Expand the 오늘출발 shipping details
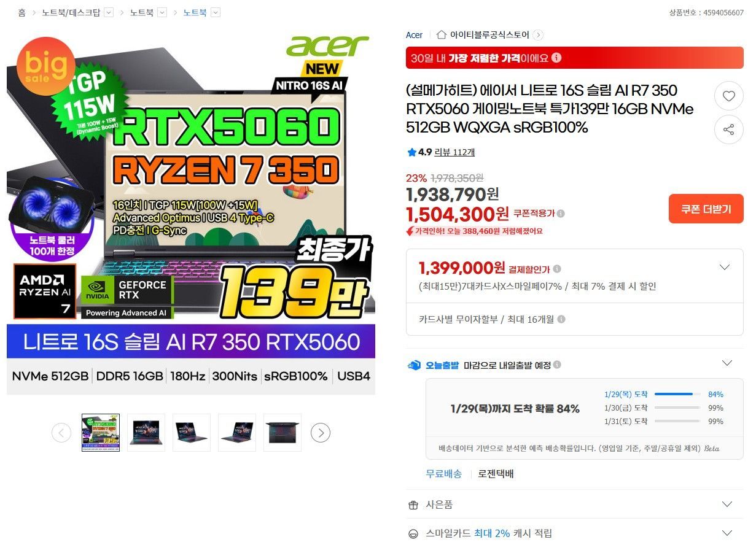Image resolution: width=756 pixels, height=545 pixels. (727, 363)
